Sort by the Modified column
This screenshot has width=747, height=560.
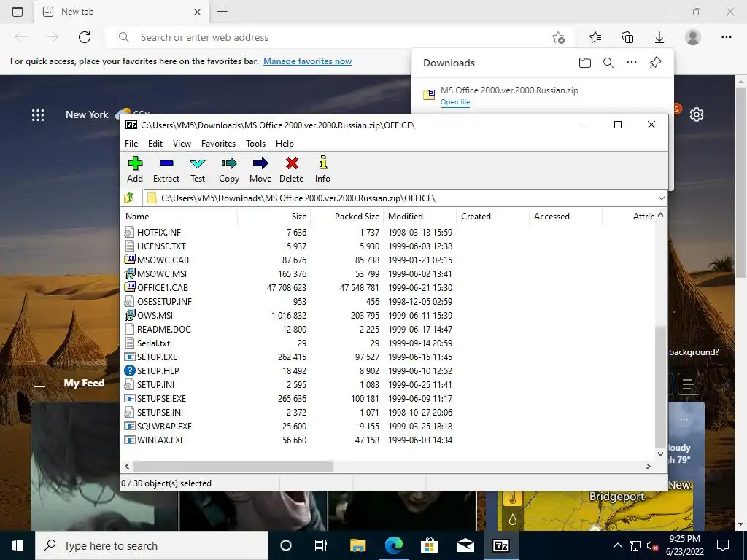coord(419,216)
